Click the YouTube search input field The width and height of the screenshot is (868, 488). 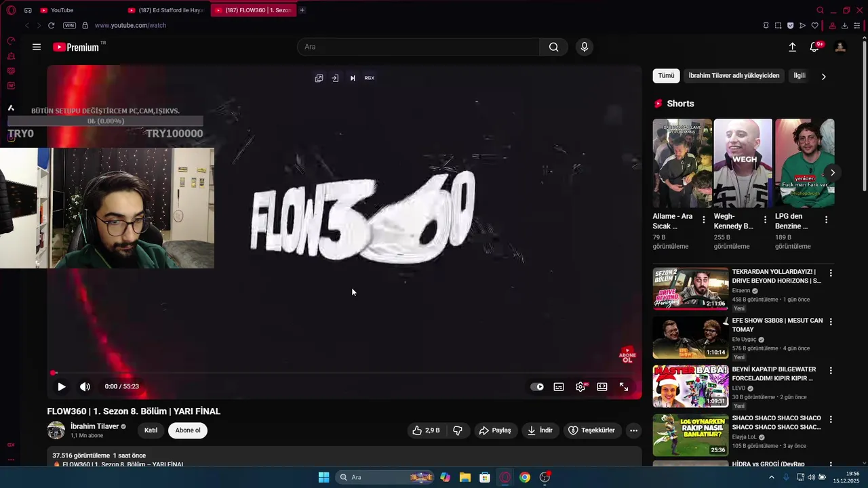[418, 47]
